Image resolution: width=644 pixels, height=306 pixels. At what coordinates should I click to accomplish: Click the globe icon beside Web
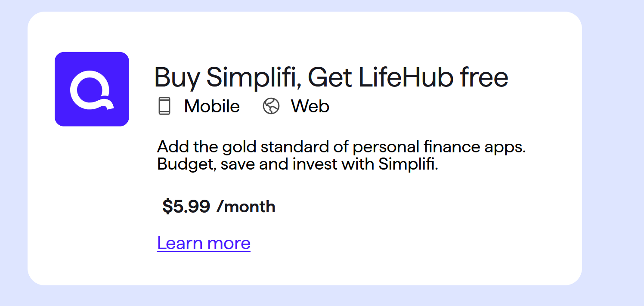271,106
